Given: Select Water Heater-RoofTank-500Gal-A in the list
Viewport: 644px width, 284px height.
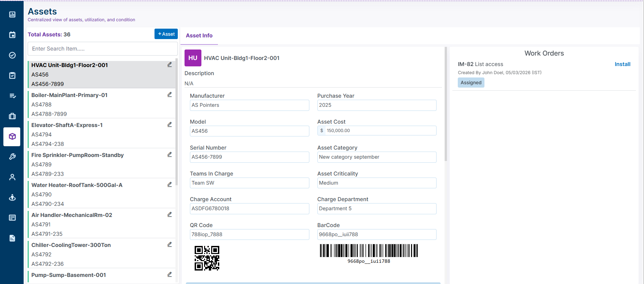Looking at the screenshot, I should (x=77, y=185).
